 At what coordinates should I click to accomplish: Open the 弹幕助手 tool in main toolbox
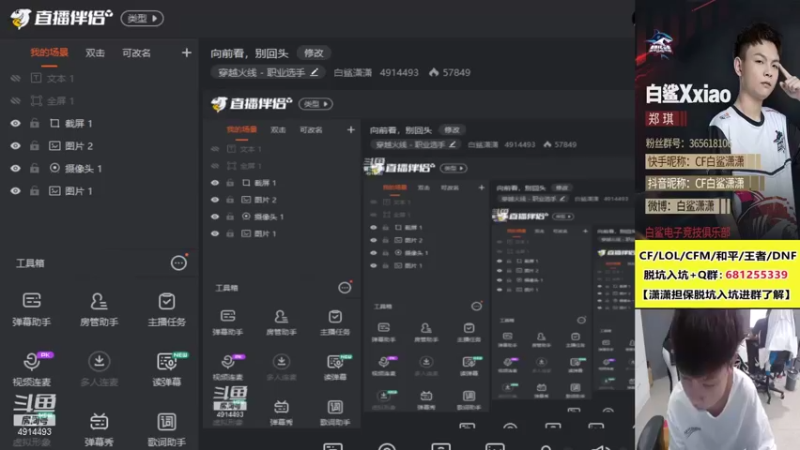(x=32, y=309)
